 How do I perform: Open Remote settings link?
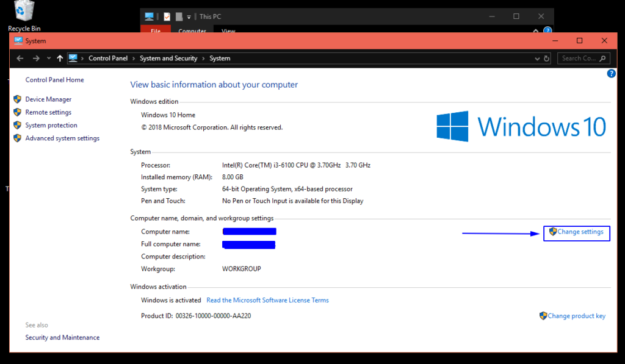(x=48, y=112)
